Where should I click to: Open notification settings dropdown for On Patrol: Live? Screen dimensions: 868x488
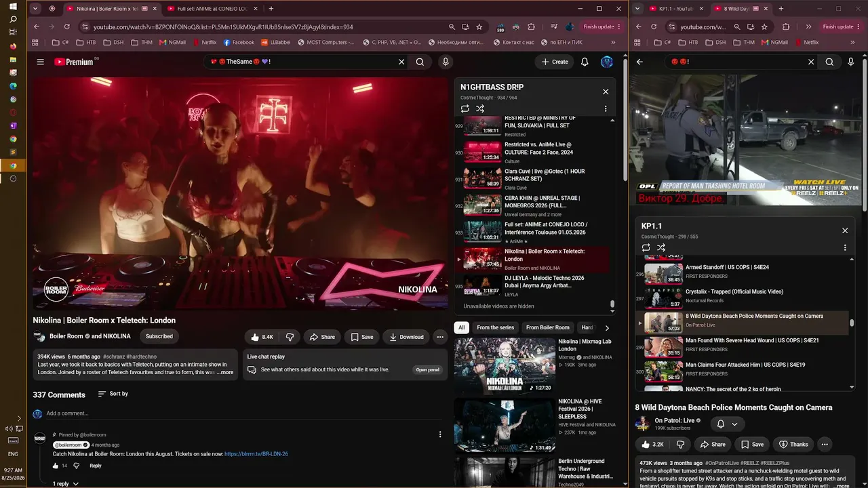tap(728, 424)
